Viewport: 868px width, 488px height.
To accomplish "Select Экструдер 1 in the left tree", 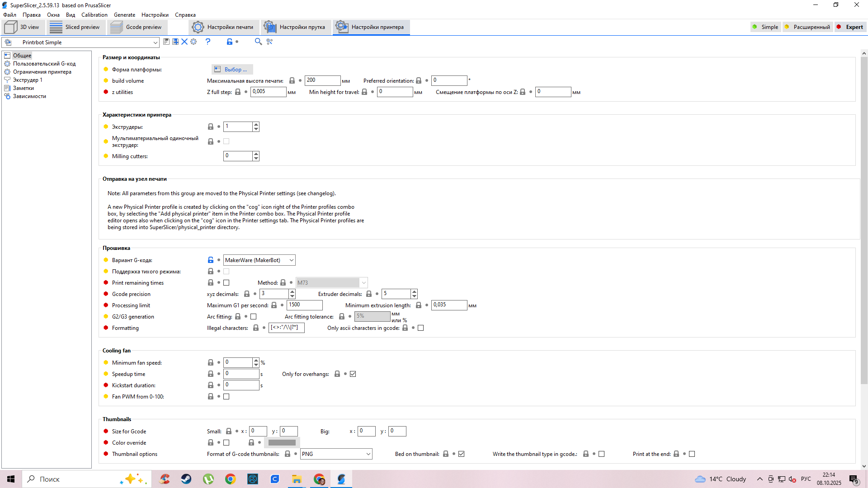I will click(x=28, y=80).
